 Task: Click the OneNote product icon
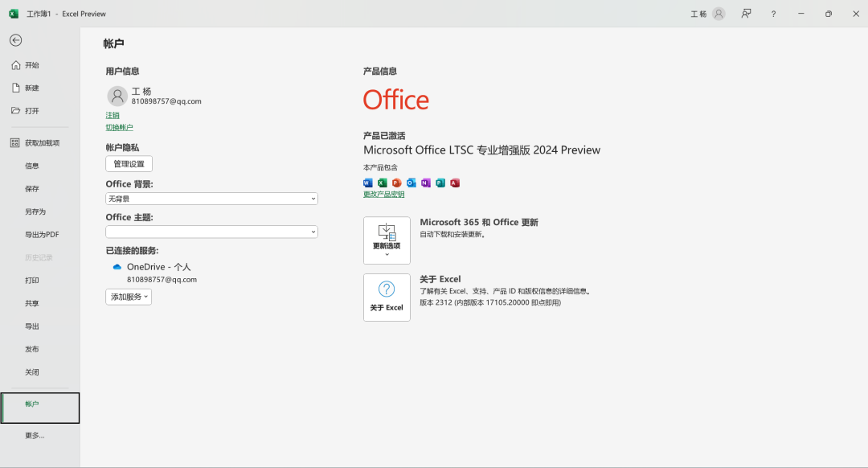click(426, 183)
